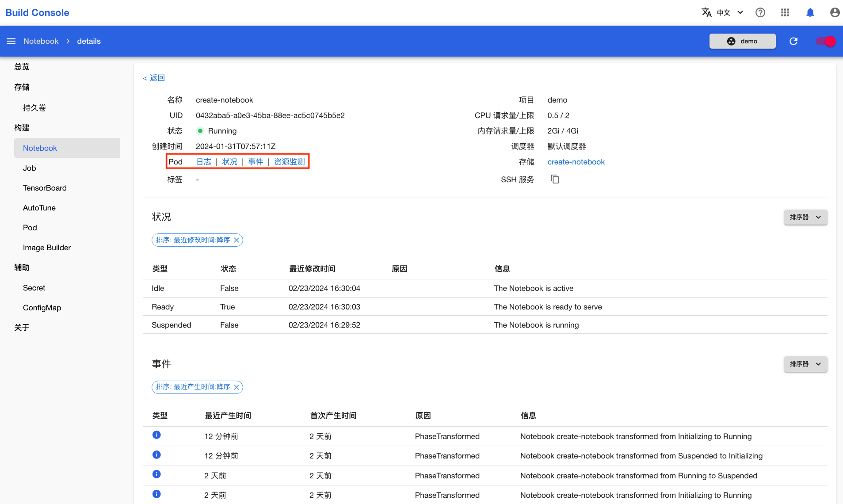
Task: Open AutoTune in sidebar
Action: [x=39, y=208]
